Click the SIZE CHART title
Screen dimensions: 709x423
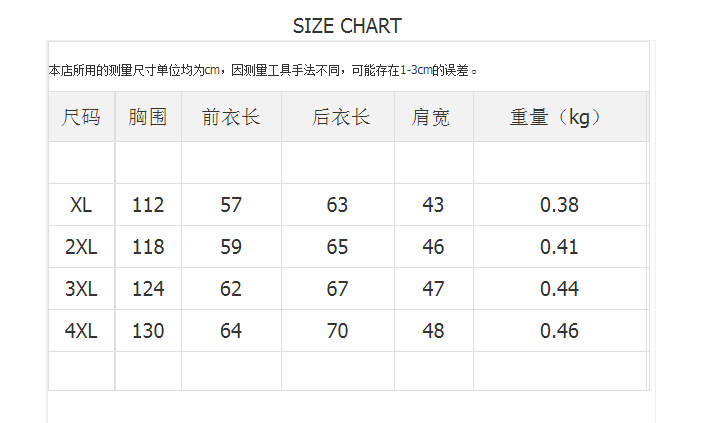(347, 26)
